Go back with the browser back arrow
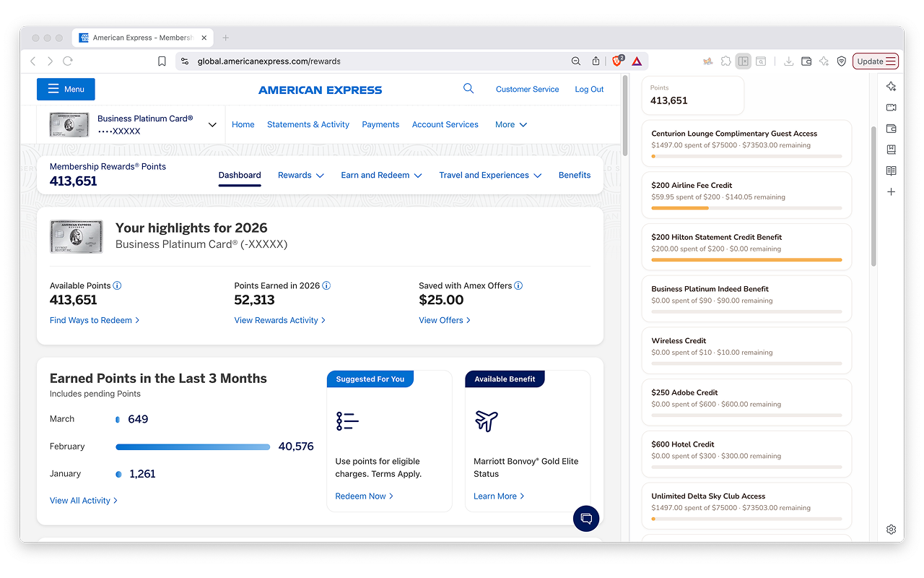 pos(33,61)
